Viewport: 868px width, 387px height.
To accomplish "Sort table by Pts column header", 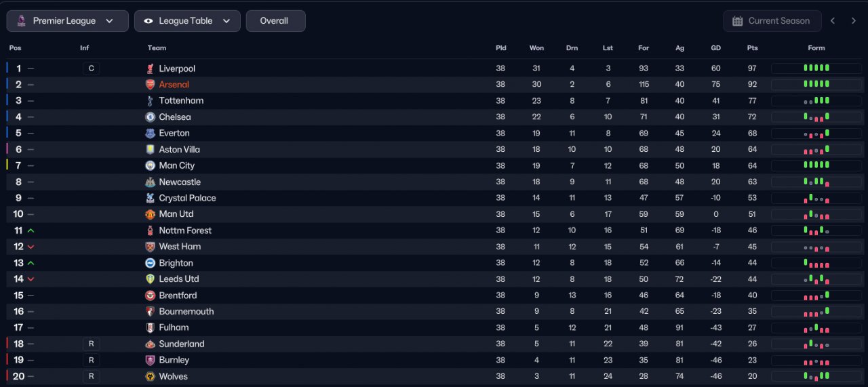I will [752, 48].
